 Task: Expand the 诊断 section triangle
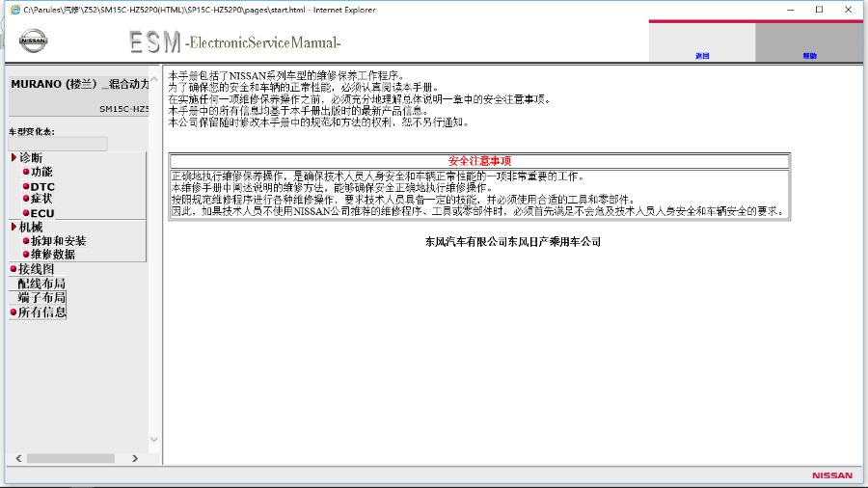point(14,158)
